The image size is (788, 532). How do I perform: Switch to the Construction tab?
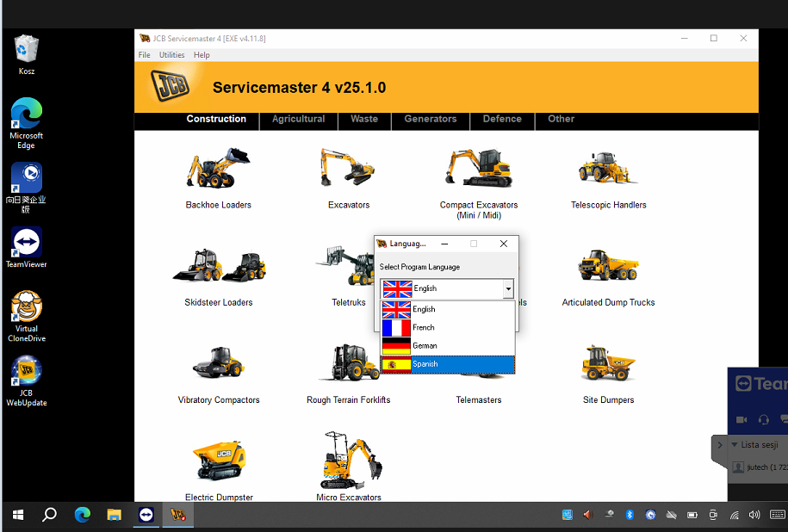(216, 119)
